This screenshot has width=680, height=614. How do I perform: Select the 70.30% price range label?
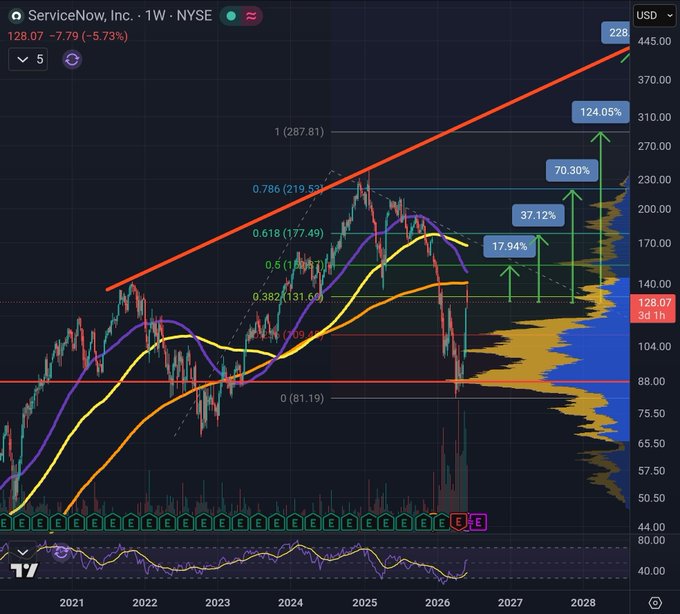coord(572,170)
